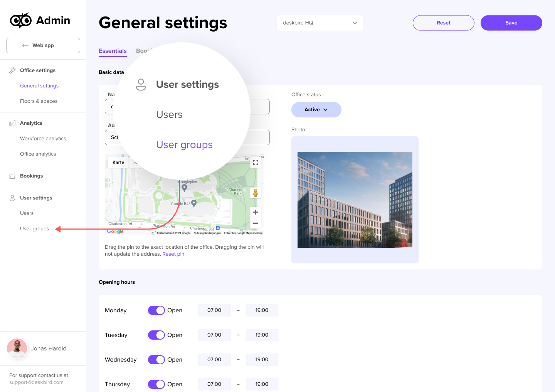Zoom in the map with plus icon
This screenshot has width=555, height=392.
256,212
